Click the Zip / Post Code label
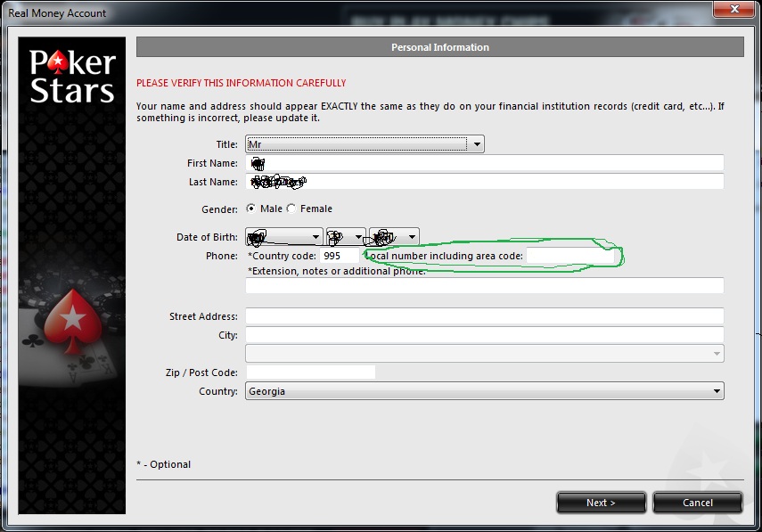 pos(201,372)
